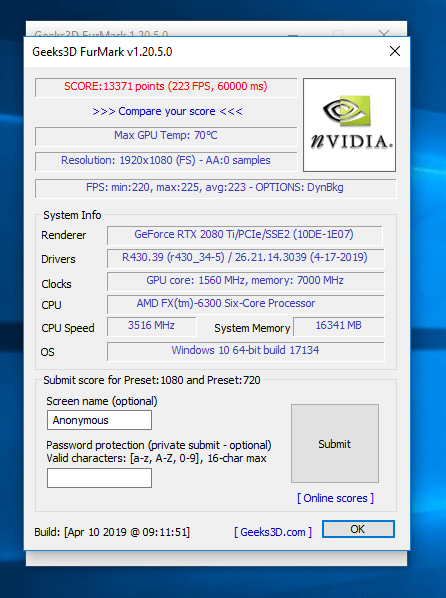Click the empty password protection field
Screen dimensions: 446x598
99,478
